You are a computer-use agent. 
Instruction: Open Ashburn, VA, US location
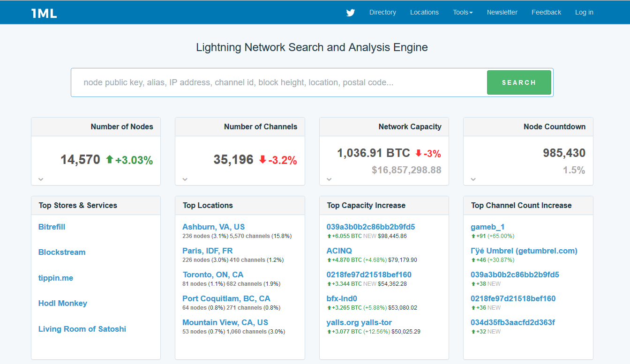213,227
